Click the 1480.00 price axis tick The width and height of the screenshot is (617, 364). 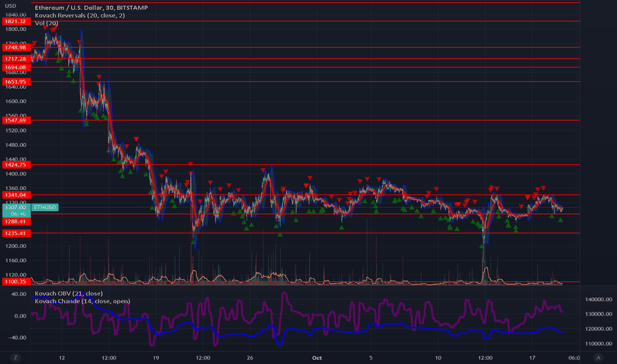[x=16, y=145]
